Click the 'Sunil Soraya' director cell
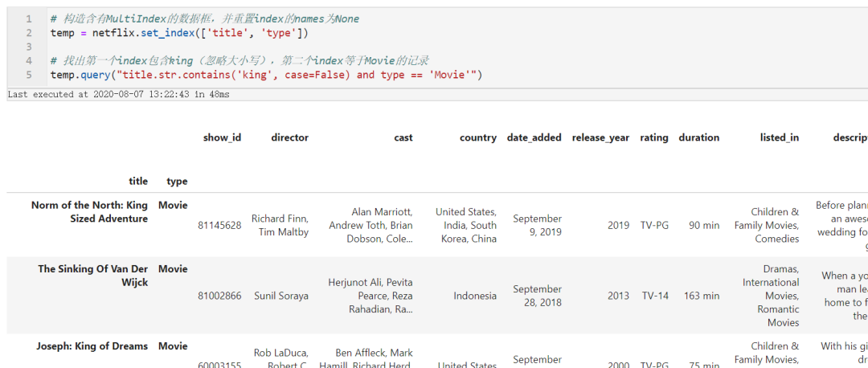The image size is (868, 368). coord(280,296)
